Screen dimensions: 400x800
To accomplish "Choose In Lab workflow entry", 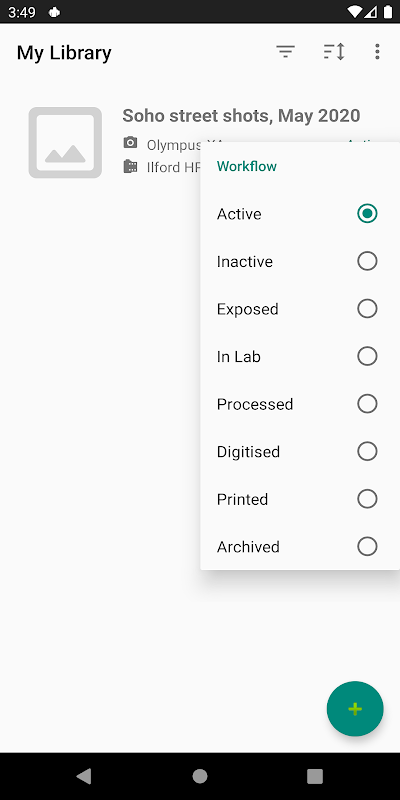I will pos(300,357).
